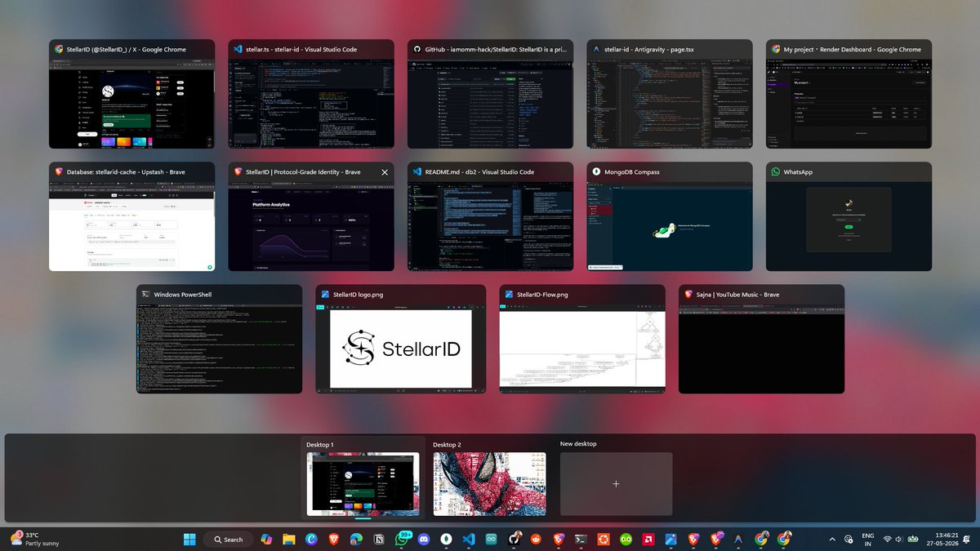Open the stellar.ts Visual Studio Code window
The width and height of the screenshot is (980, 551).
point(311,94)
